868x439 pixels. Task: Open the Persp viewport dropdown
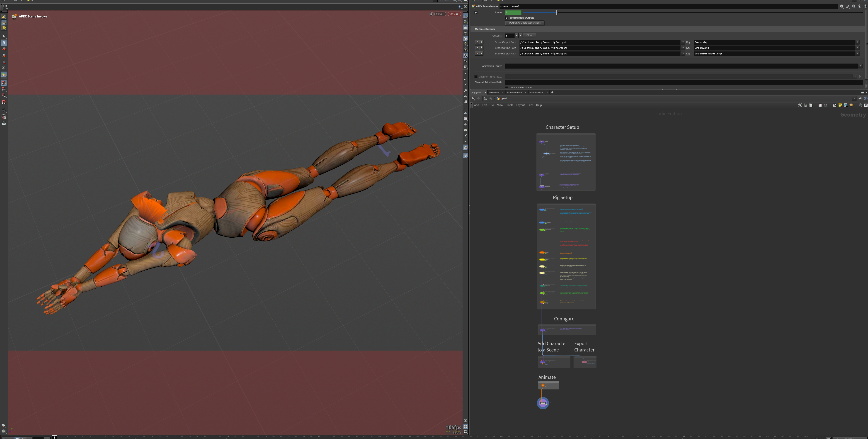click(440, 14)
